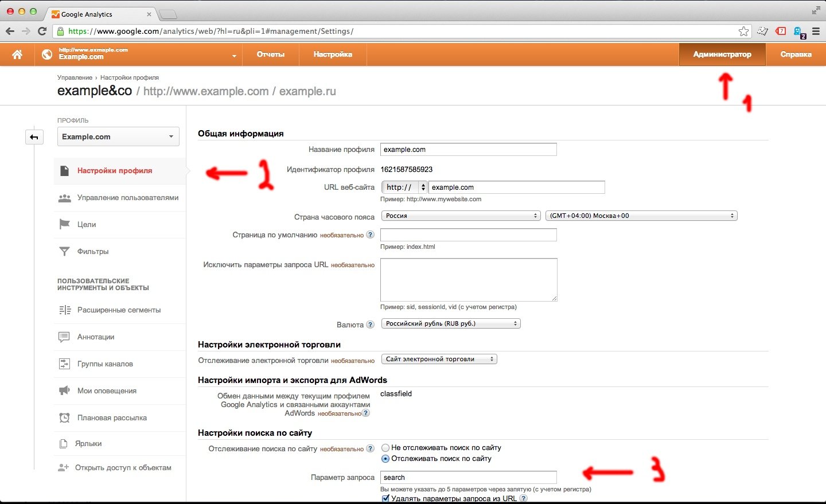The width and height of the screenshot is (826, 504).
Task: Click the back arrow collapse button
Action: (x=34, y=137)
